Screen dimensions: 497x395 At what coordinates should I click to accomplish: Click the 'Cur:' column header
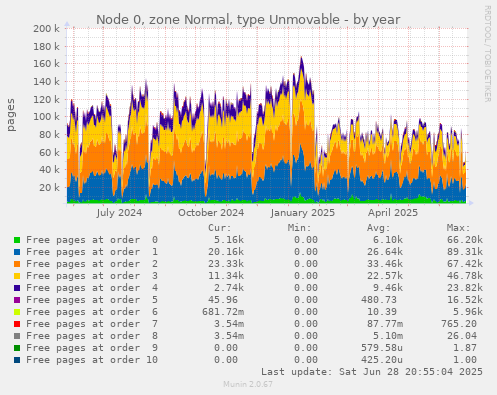220,228
